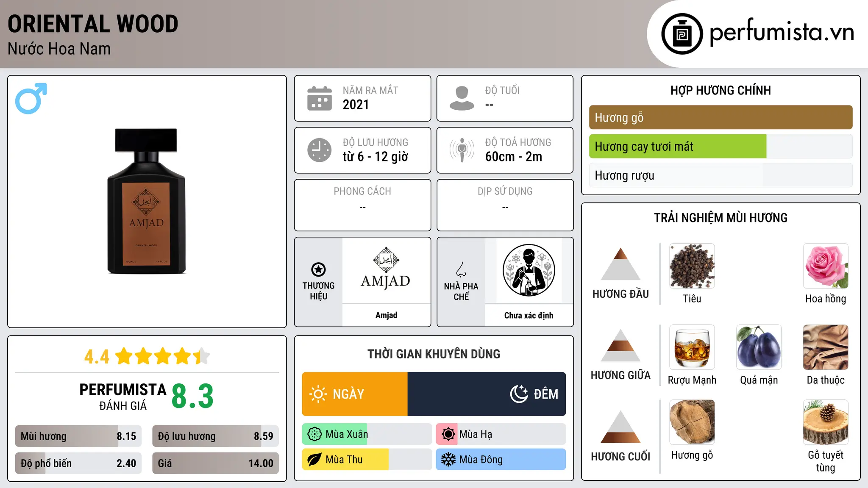Click the calendar icon for release year
Screen dimensions: 868x488
(320, 98)
